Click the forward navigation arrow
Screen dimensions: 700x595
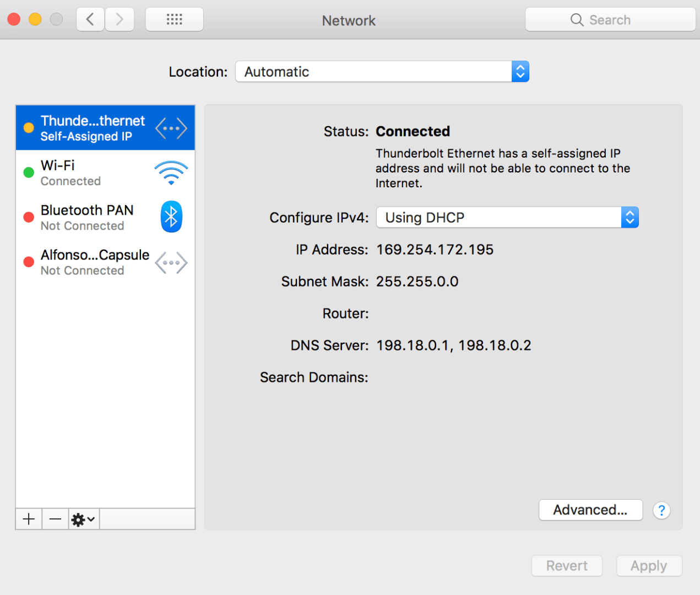pyautogui.click(x=120, y=19)
